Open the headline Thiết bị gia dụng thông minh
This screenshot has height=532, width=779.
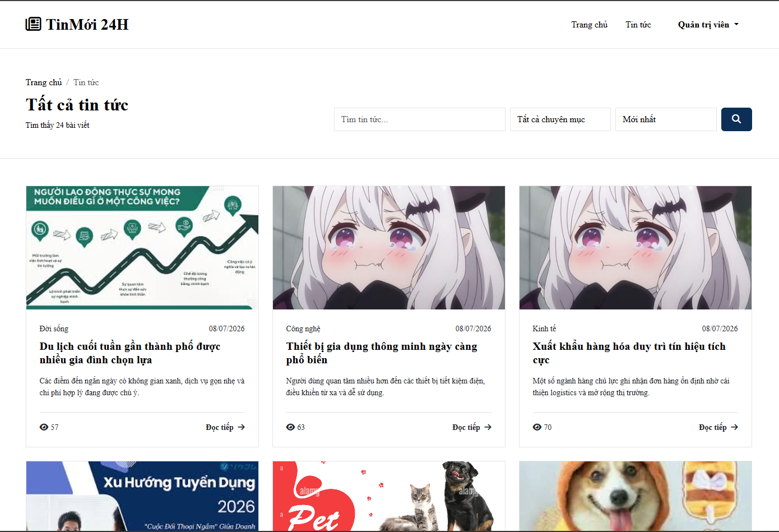click(382, 353)
